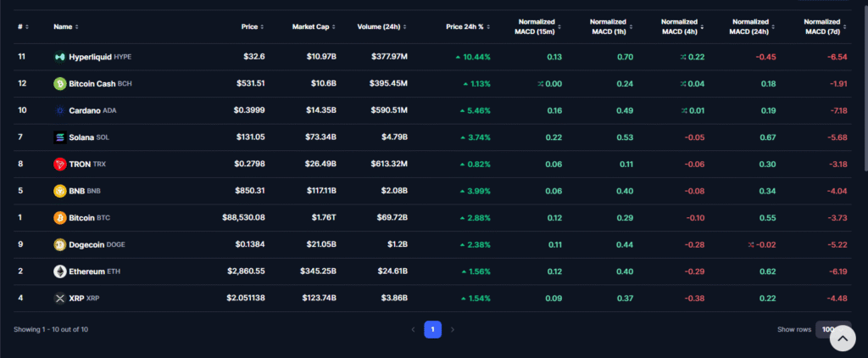The height and width of the screenshot is (358, 868).
Task: Go to the previous page arrow
Action: point(413,329)
